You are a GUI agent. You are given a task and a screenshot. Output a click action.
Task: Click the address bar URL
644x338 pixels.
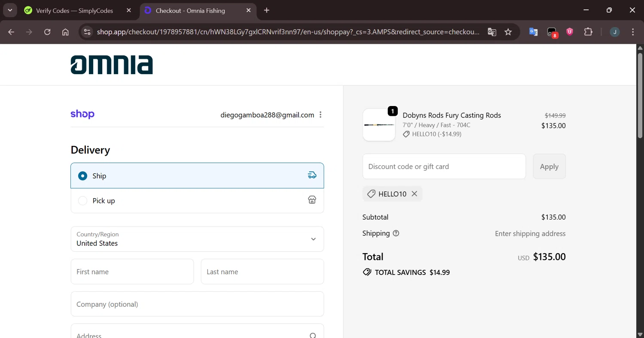point(288,32)
